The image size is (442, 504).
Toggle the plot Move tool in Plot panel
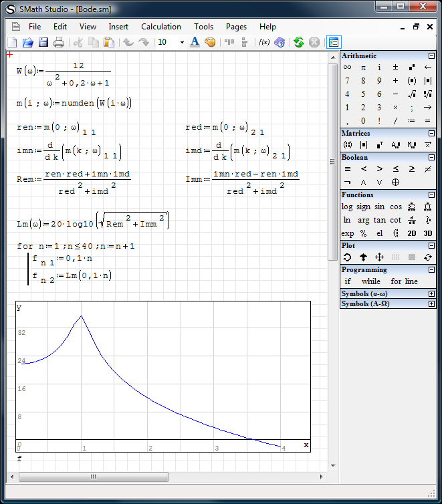point(379,257)
